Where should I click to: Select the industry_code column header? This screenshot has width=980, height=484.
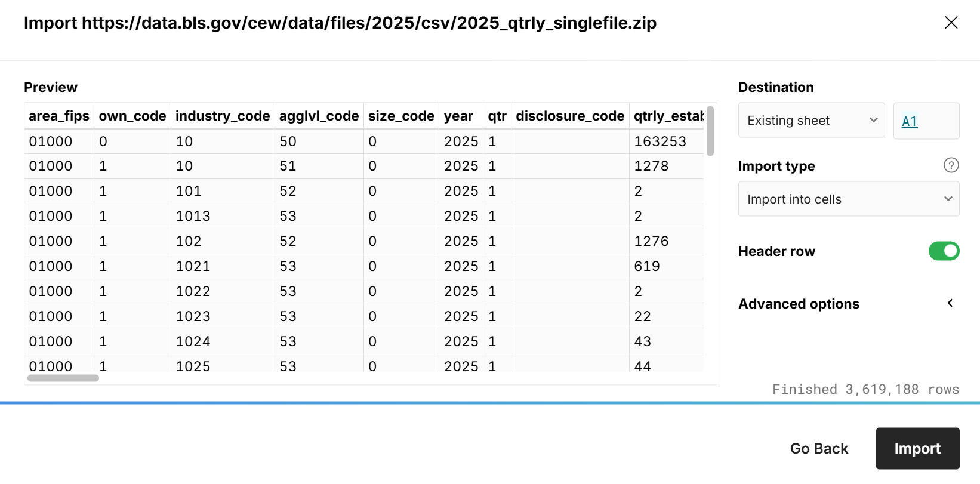[223, 116]
